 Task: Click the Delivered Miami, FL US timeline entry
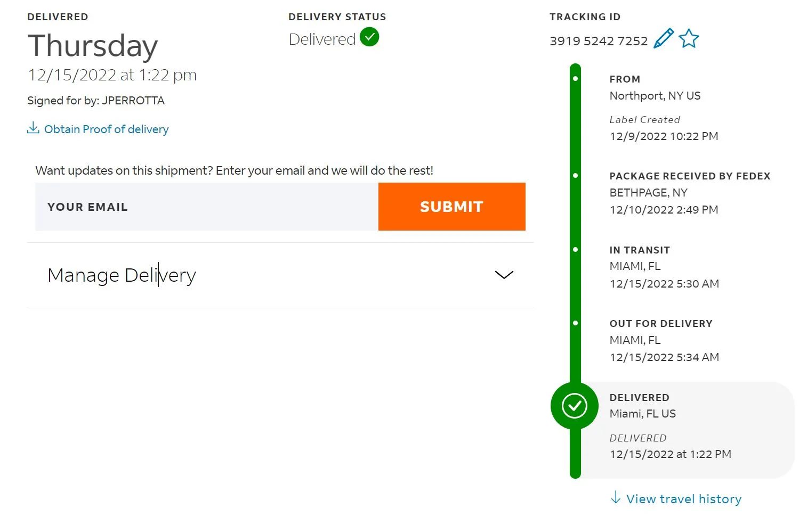point(642,414)
